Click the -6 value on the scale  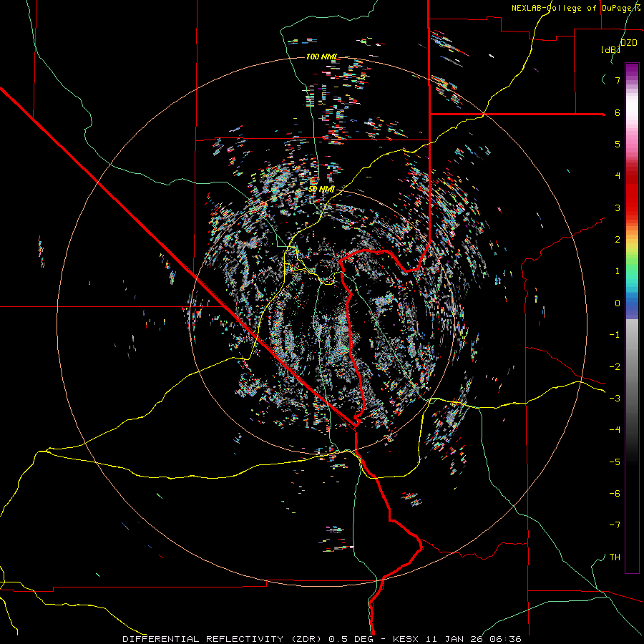(x=615, y=494)
